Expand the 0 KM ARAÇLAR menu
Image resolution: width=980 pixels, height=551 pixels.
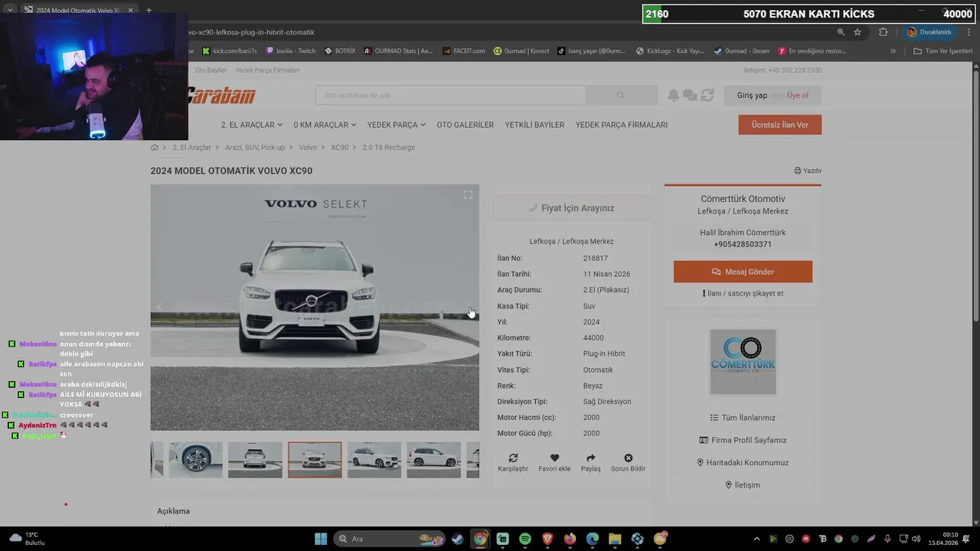point(325,125)
